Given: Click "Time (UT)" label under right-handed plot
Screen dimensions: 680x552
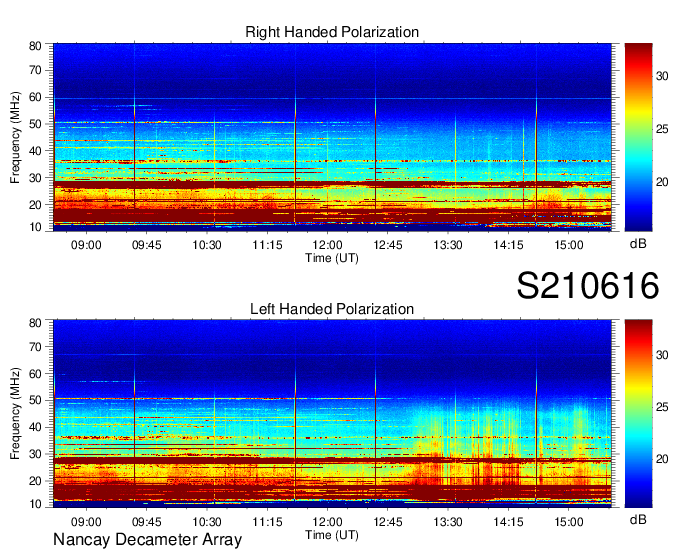Looking at the screenshot, I should coord(332,258).
